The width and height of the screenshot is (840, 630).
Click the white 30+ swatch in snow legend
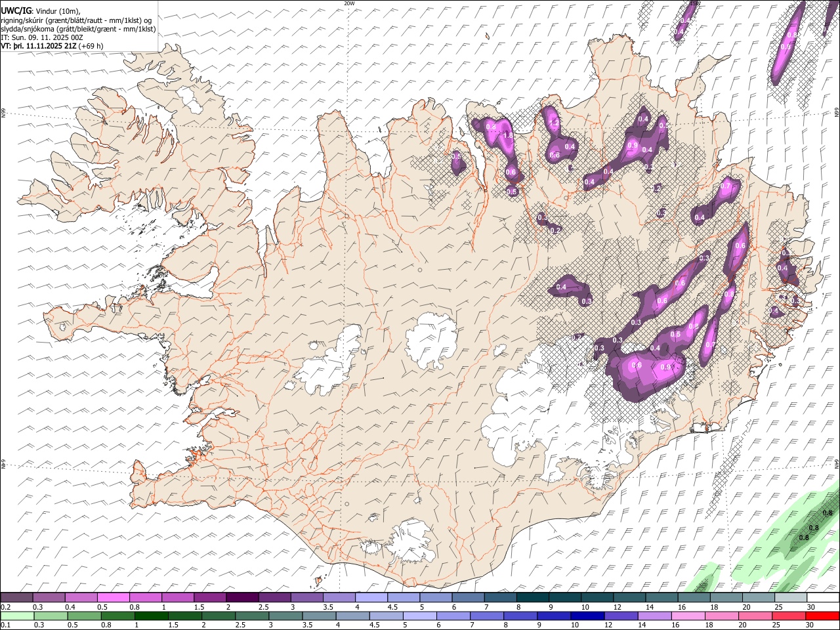tap(822, 597)
